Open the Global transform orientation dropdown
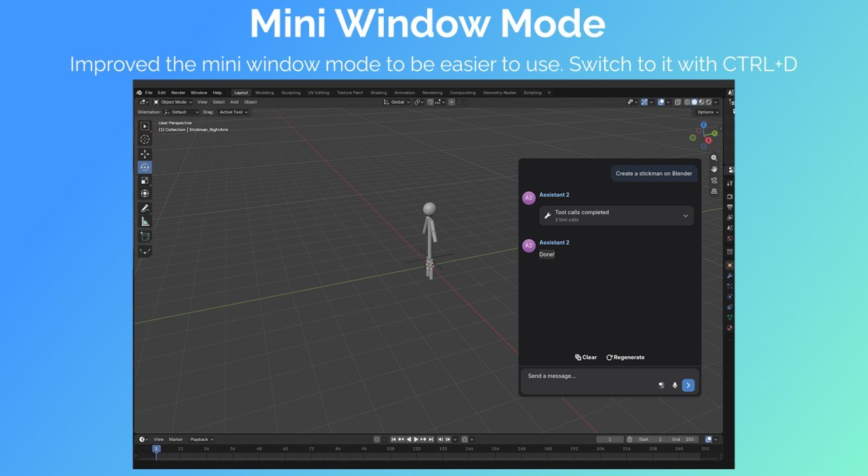This screenshot has height=476, width=868. (x=397, y=102)
